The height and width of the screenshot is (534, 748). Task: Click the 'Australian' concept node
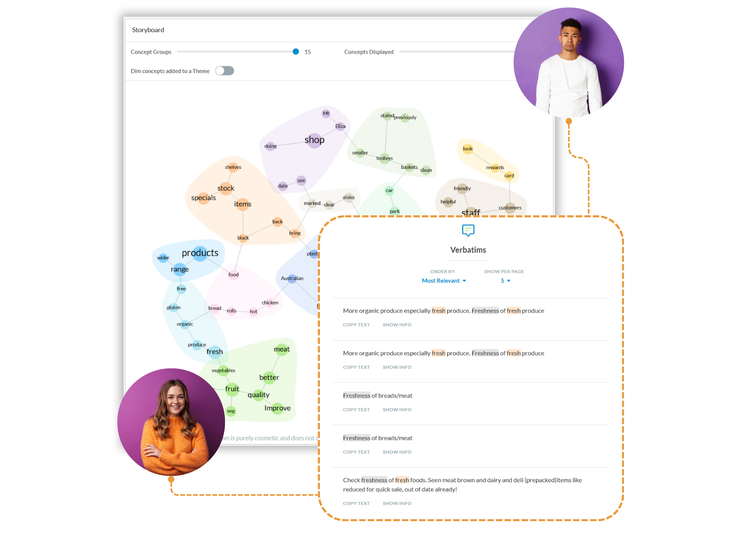click(x=292, y=278)
